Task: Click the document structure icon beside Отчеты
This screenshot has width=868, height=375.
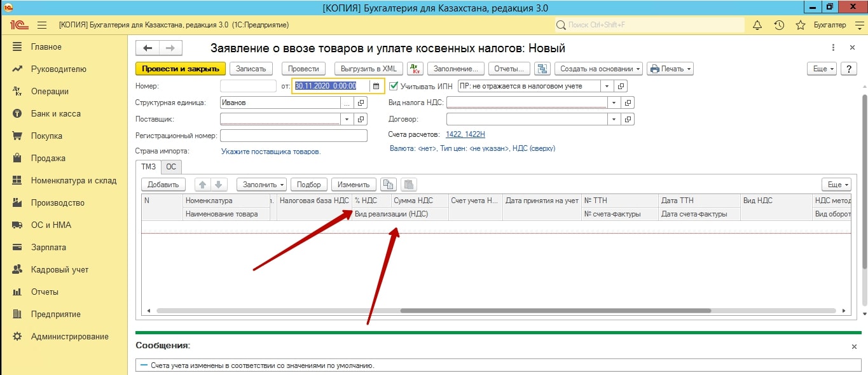Action: (542, 69)
